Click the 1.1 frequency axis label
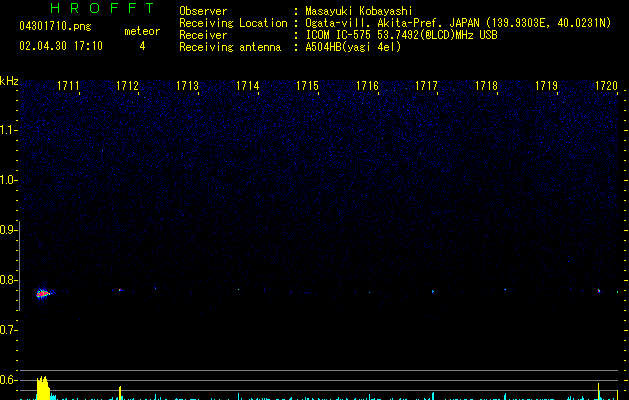This screenshot has height=400, width=629. (8, 130)
